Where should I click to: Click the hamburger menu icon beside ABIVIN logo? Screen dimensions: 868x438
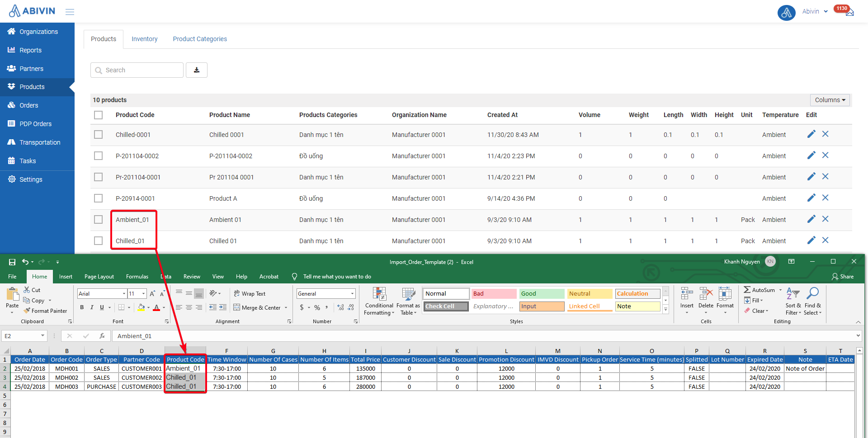(x=70, y=12)
